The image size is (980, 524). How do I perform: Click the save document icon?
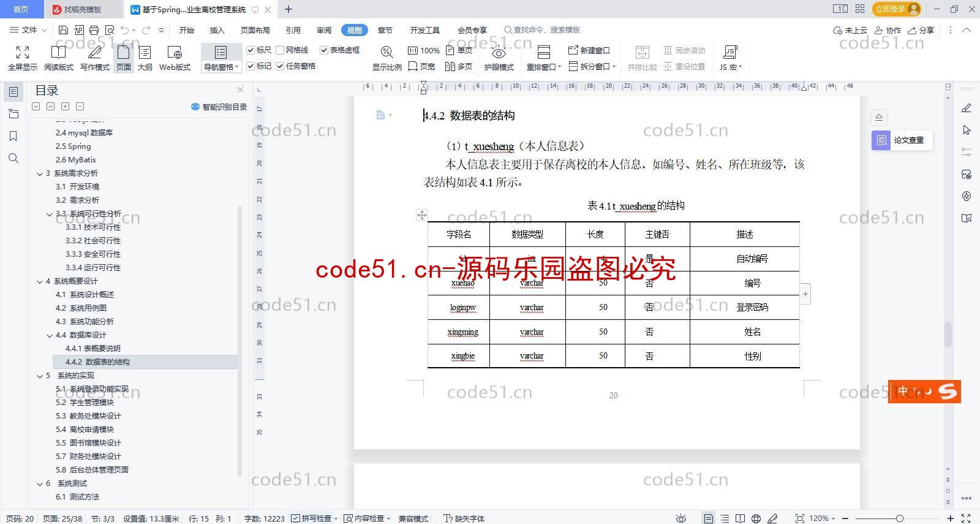(x=63, y=30)
